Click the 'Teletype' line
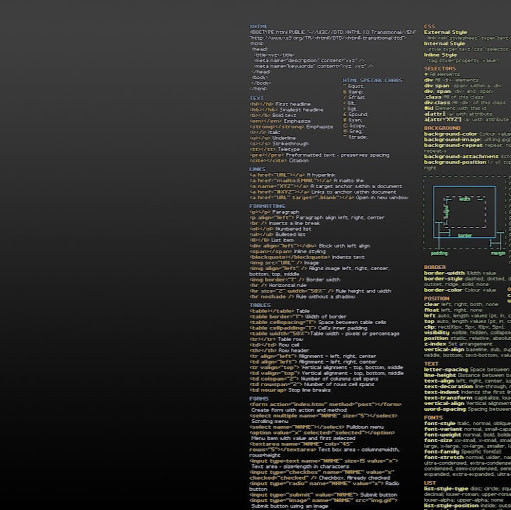 289,150
